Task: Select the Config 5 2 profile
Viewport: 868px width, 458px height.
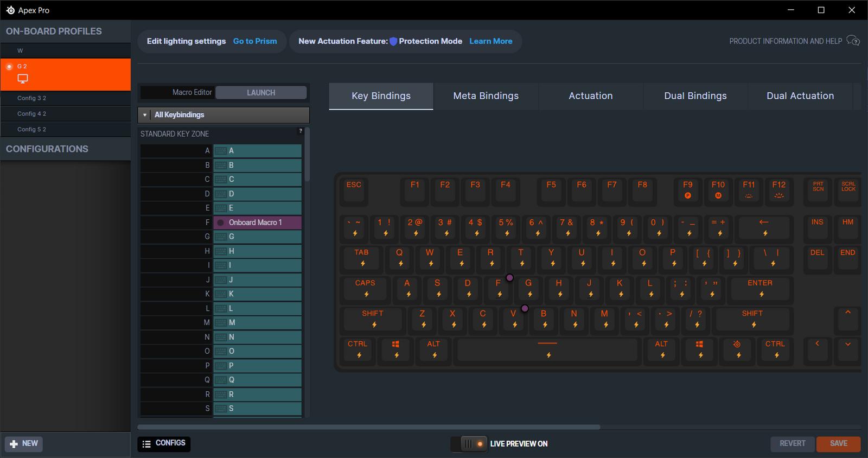Action: point(65,130)
